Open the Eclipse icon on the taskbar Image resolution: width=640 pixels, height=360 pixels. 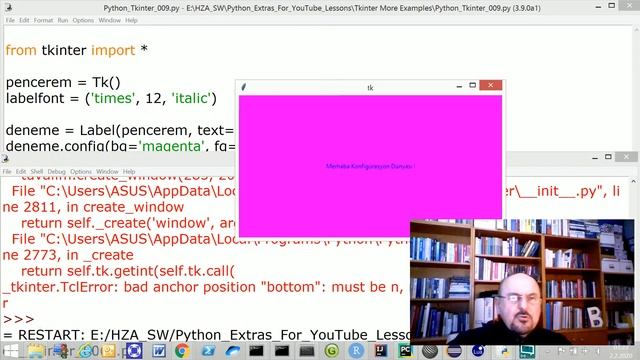[454, 351]
